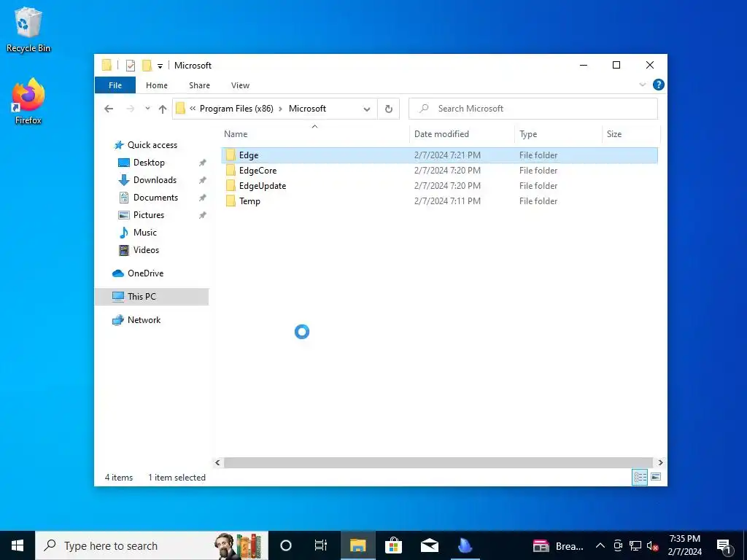The width and height of the screenshot is (747, 560).
Task: Open OneDrive in the navigation pane
Action: 145,273
